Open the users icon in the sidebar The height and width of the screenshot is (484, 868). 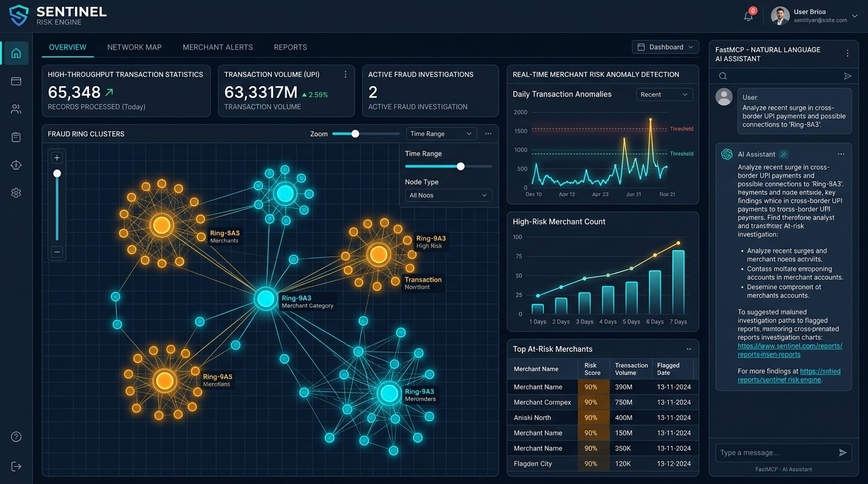[x=16, y=109]
